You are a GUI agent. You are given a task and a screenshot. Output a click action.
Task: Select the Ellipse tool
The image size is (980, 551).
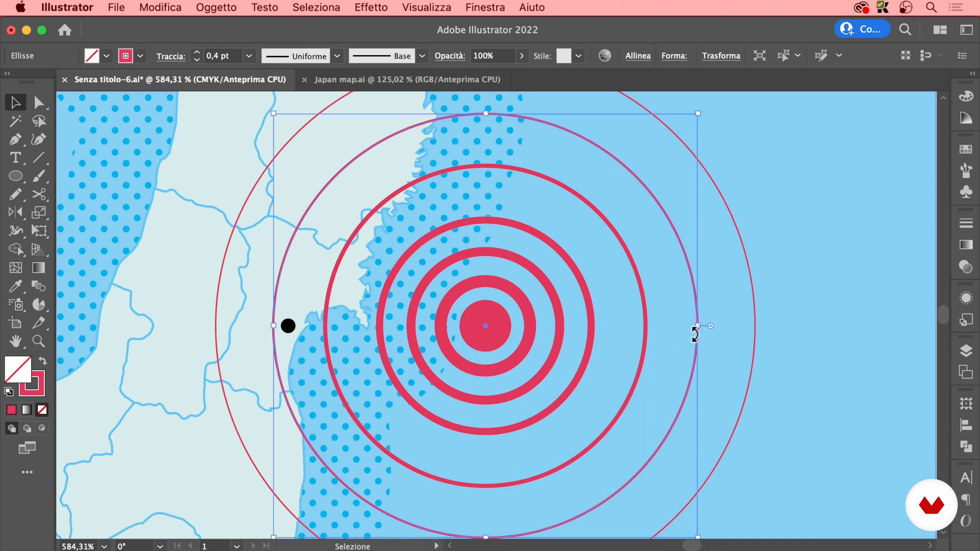(x=15, y=176)
